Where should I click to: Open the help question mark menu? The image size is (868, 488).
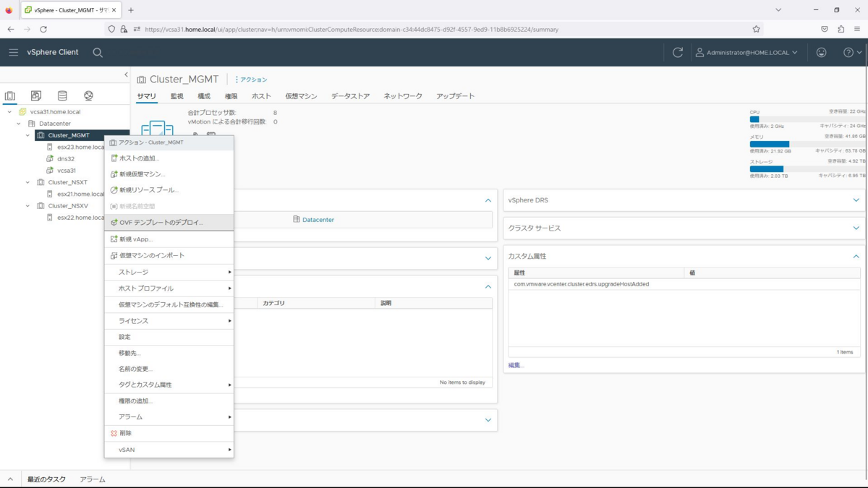(x=853, y=52)
